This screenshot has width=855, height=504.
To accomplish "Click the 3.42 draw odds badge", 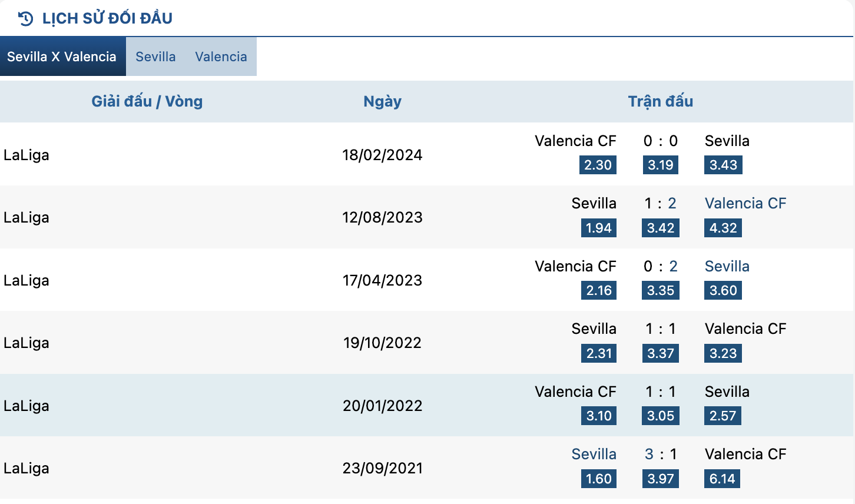I will pyautogui.click(x=660, y=228).
